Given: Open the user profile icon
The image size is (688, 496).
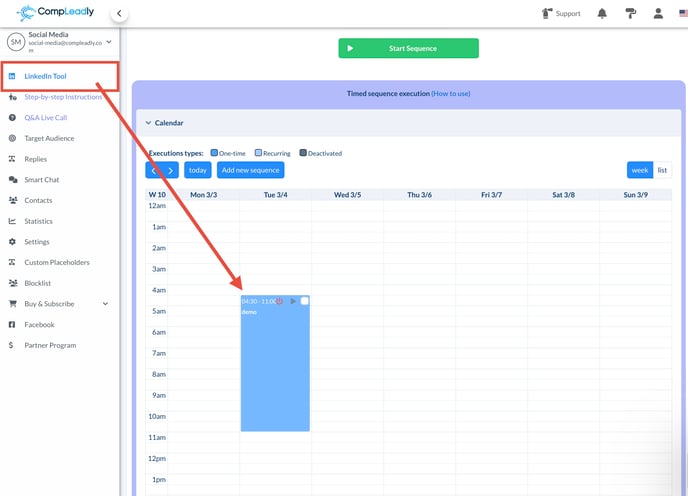Looking at the screenshot, I should (x=658, y=13).
